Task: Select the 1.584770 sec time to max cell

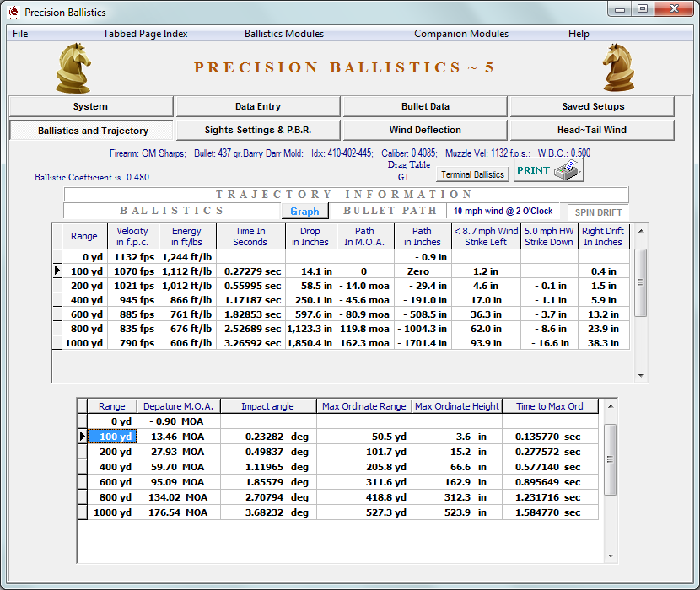Action: click(550, 512)
